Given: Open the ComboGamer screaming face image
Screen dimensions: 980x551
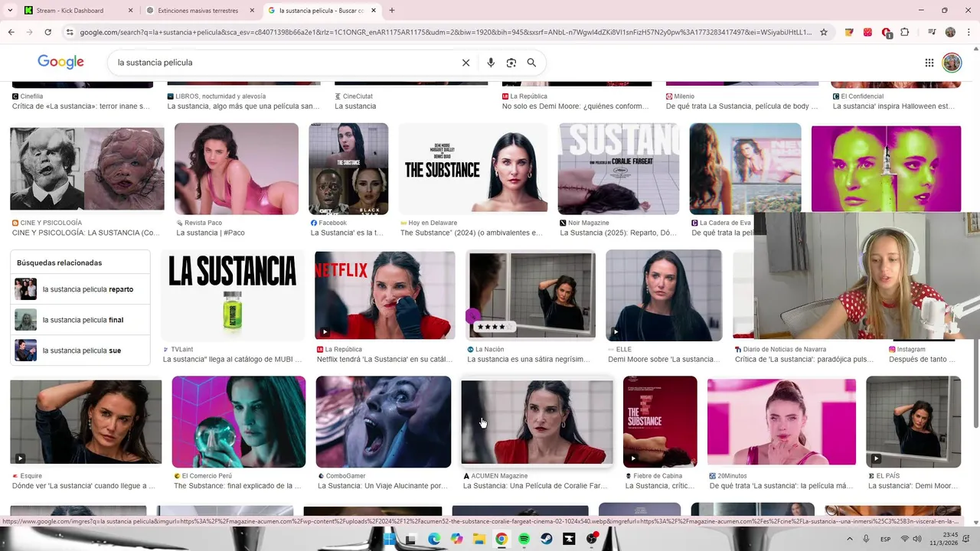Looking at the screenshot, I should point(384,422).
